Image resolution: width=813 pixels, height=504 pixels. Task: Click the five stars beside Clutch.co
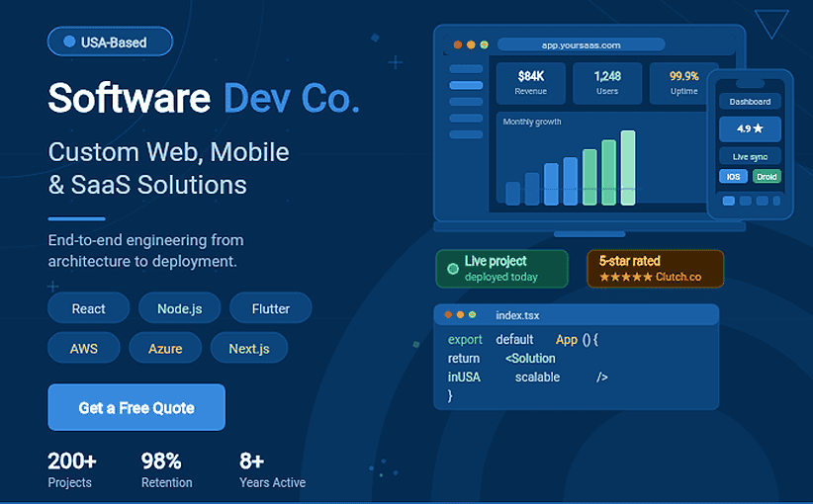pos(626,277)
